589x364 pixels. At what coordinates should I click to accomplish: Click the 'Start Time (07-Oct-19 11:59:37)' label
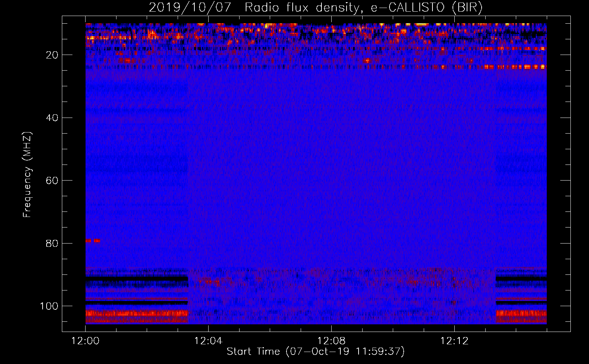click(x=316, y=351)
